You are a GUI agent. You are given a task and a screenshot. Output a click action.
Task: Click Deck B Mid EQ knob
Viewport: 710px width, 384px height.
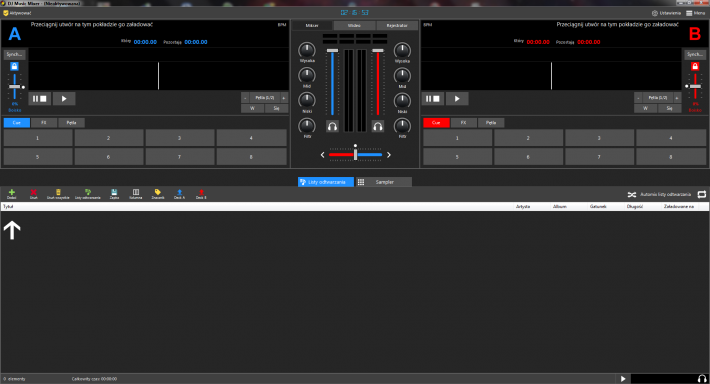(x=402, y=75)
